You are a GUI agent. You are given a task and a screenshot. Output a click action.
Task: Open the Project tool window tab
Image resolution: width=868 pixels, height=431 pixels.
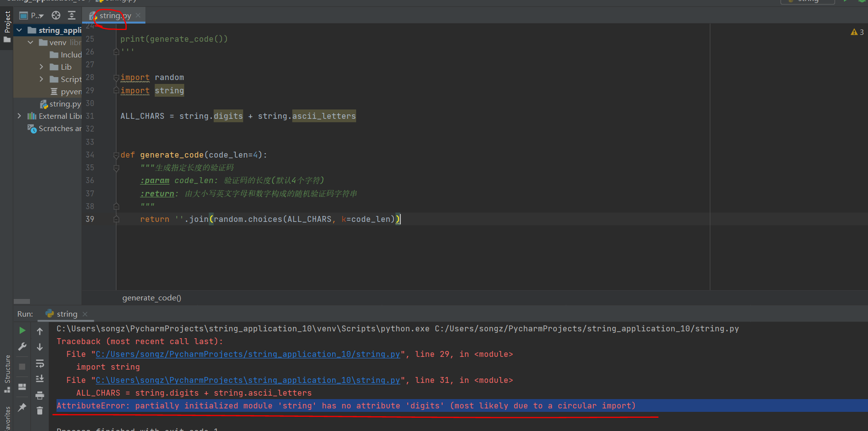click(x=7, y=27)
